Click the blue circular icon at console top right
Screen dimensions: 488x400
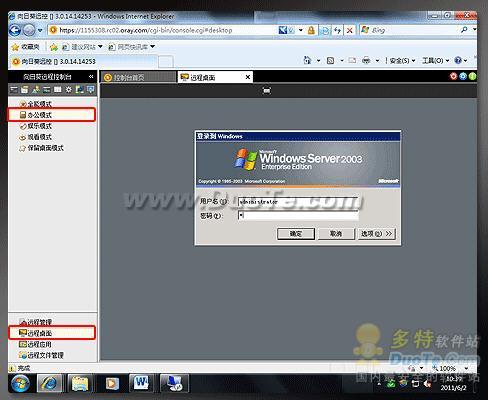(463, 76)
